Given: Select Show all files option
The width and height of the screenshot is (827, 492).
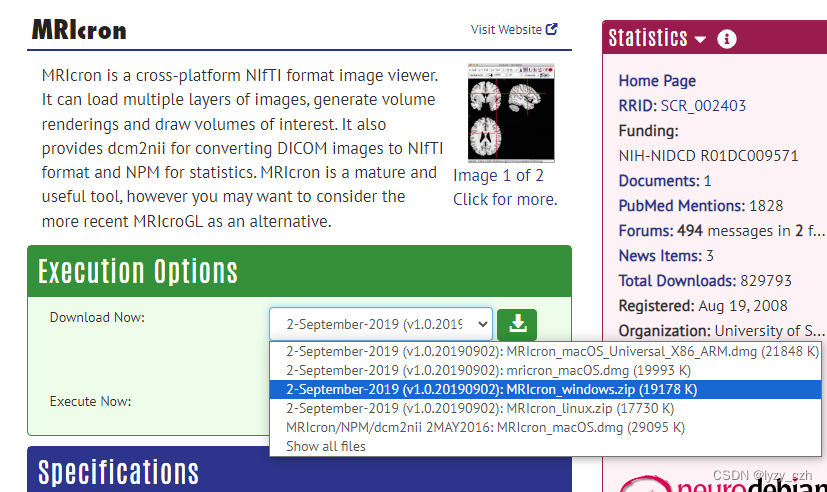Looking at the screenshot, I should 545,447.
